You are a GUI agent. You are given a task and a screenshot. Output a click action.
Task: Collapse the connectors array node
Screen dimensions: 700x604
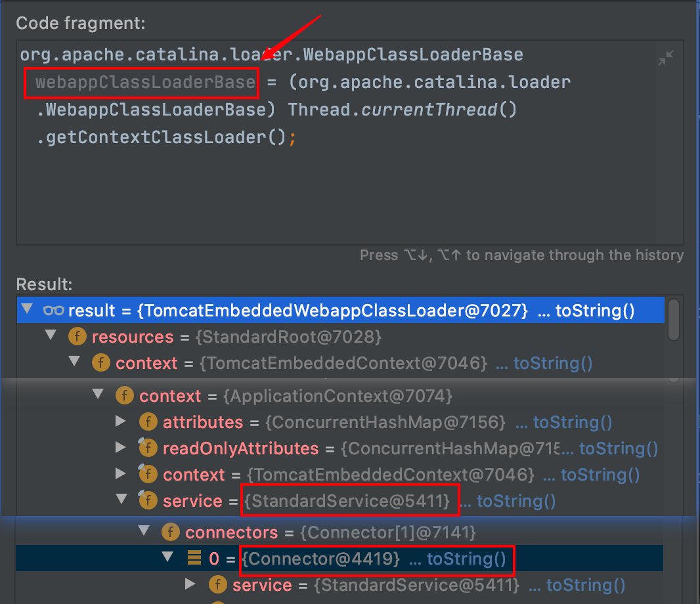[x=143, y=531]
